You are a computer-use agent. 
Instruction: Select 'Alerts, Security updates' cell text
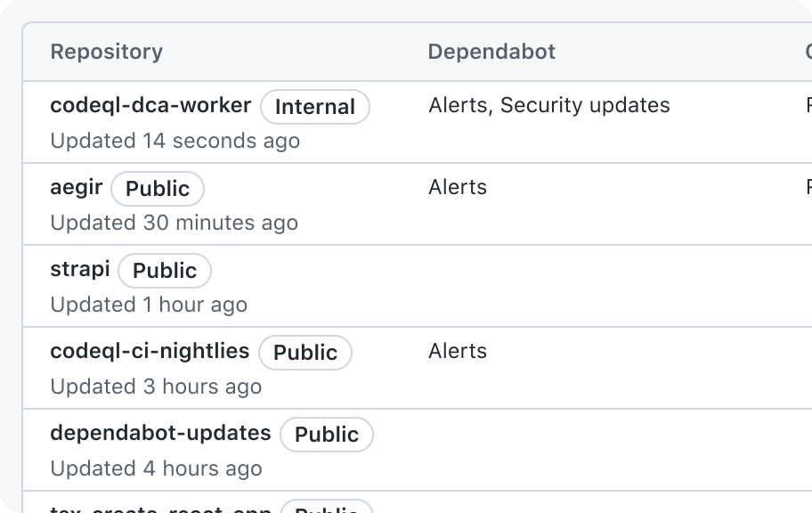549,105
